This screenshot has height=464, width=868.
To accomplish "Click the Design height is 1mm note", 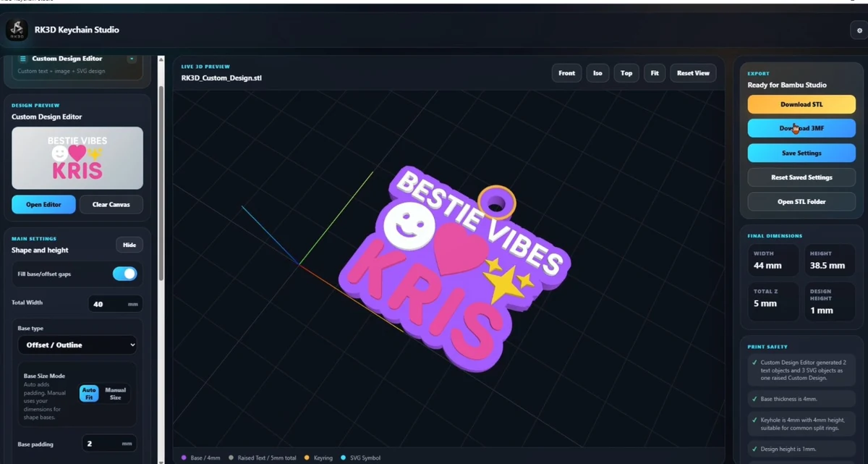I will 801,449.
